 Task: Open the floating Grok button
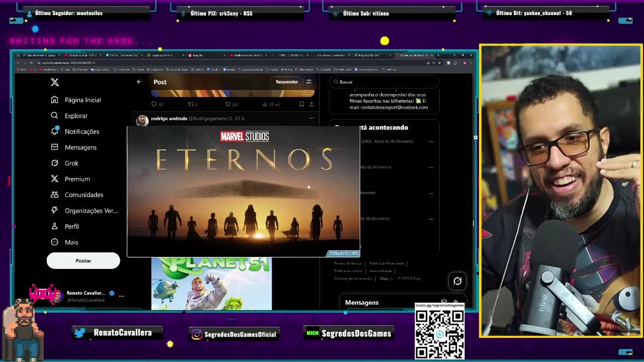[457, 281]
